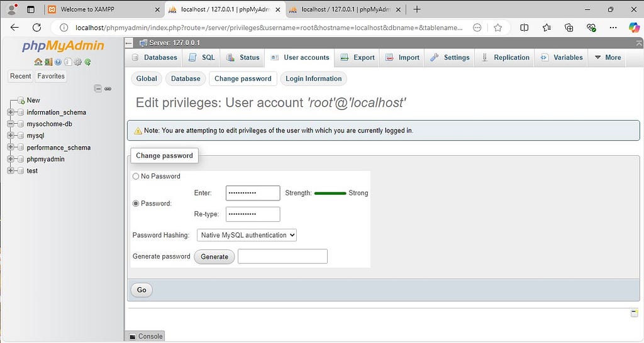Open the Settings tab
644x343 pixels.
coord(449,57)
